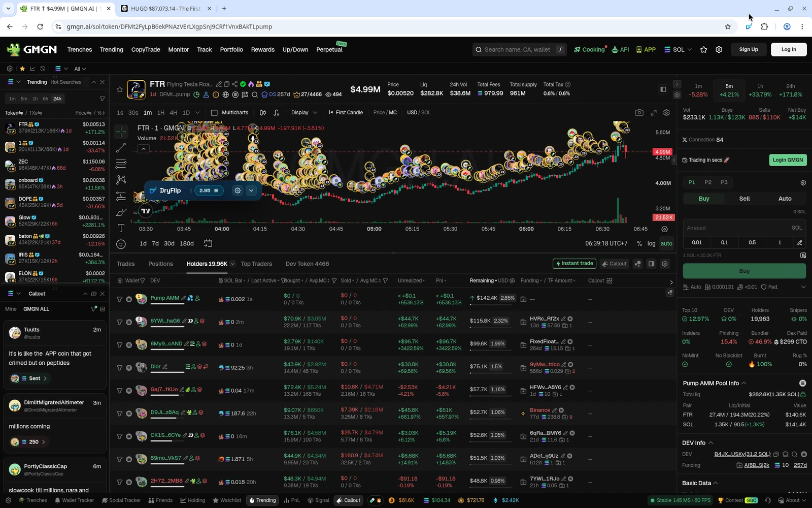
Task: Enable the Multicharts checkbox
Action: [214, 113]
